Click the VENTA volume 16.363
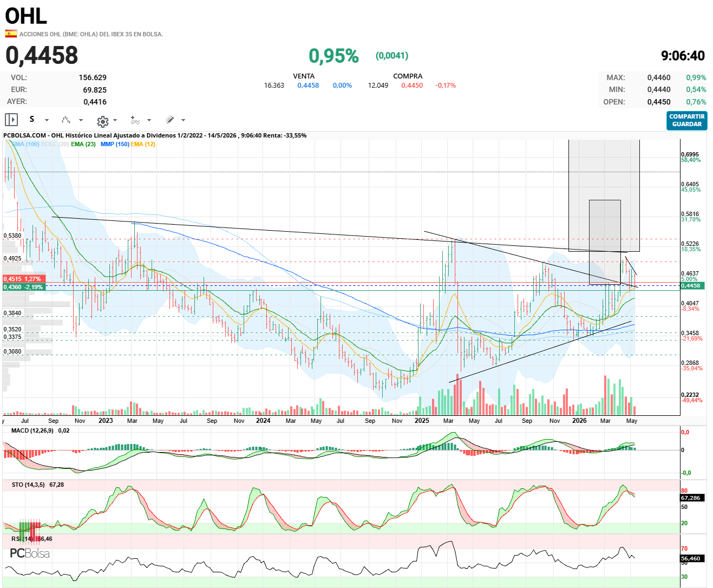Viewport: 713px width, 588px height. coord(274,86)
